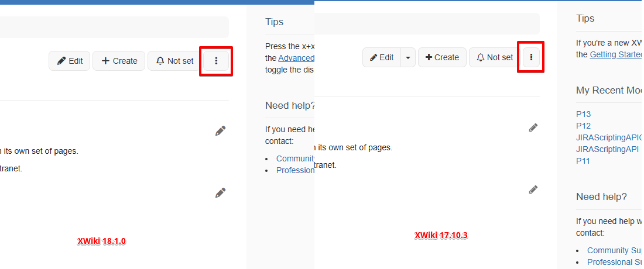Open the three-dot menu in XWiki 17.10.3
Screen dimensions: 644x269
click(531, 57)
